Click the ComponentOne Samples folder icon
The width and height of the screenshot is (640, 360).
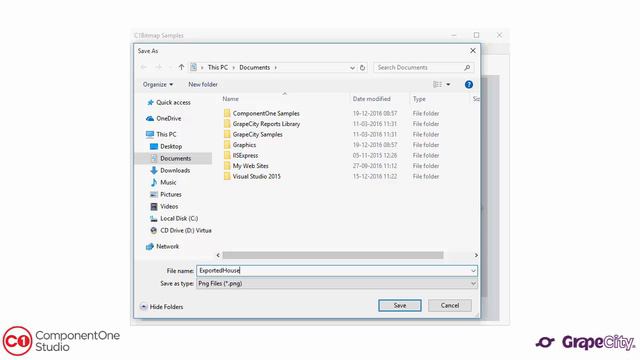tap(227, 113)
